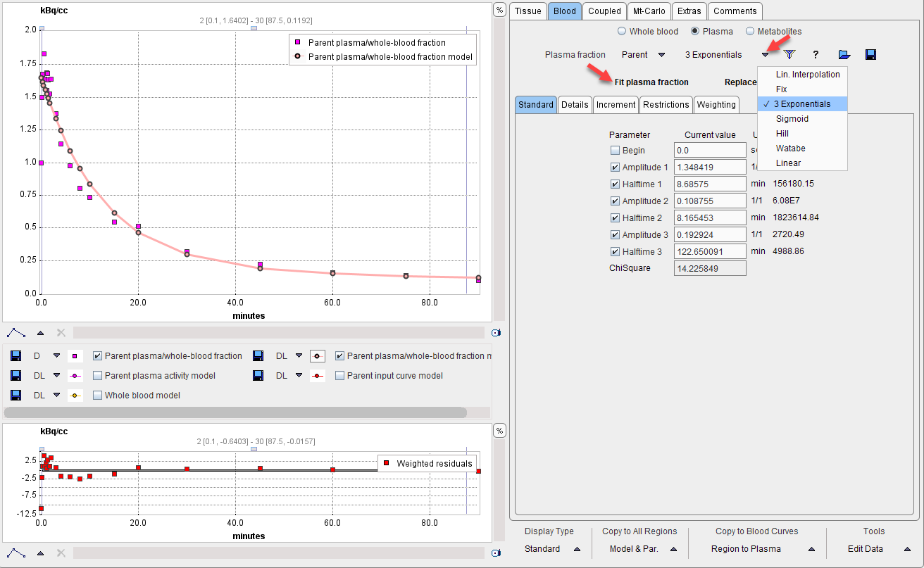The image size is (924, 568).
Task: Open the Display Type Standard dropdown
Action: [x=577, y=549]
